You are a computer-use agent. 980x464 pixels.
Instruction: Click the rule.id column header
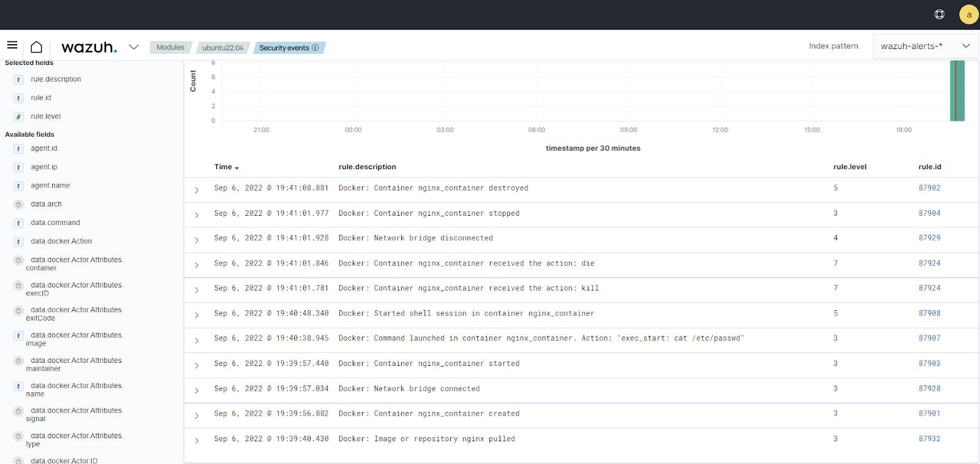click(930, 167)
